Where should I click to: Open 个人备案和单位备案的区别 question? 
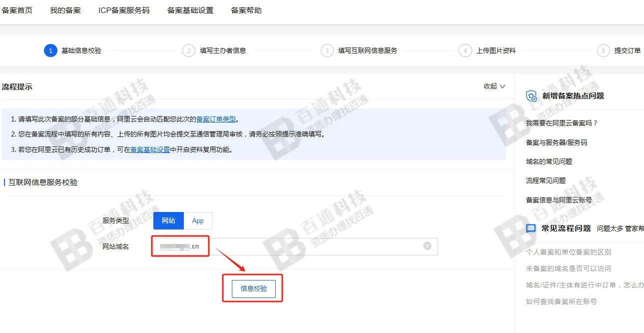tap(569, 252)
